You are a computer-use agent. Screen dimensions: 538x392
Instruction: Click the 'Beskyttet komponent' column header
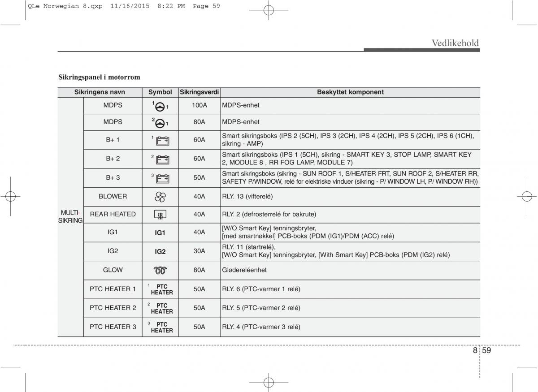coord(351,92)
